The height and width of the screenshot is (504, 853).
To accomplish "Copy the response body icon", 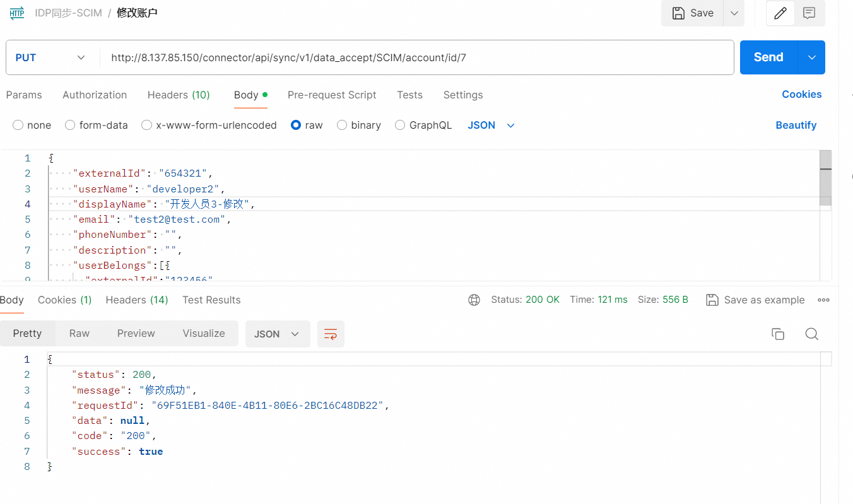I will [x=778, y=334].
